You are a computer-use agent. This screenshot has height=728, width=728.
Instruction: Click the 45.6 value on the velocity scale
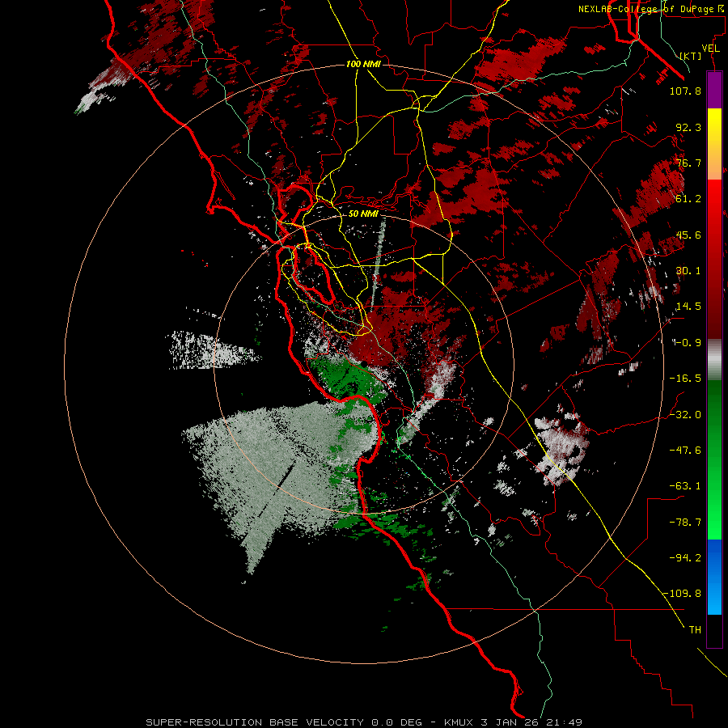click(688, 235)
